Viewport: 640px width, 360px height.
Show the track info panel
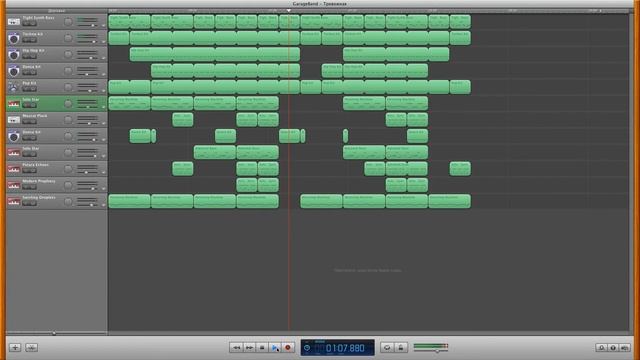point(613,348)
